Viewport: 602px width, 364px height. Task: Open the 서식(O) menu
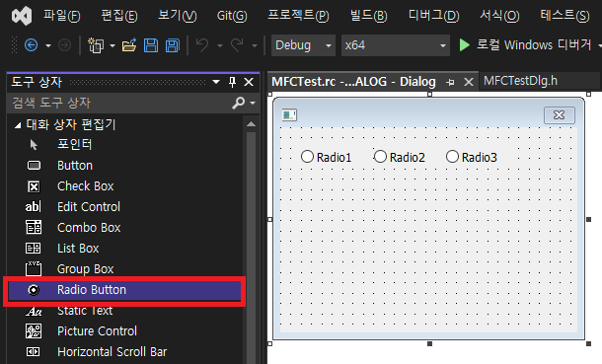499,16
